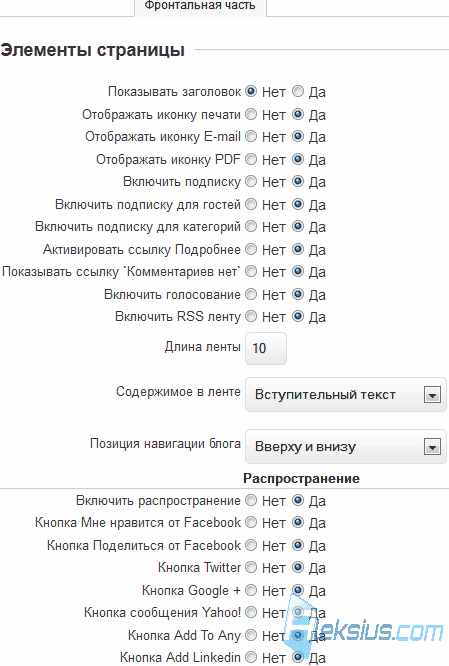Screen dimensions: 449x666
Task: Select Нет for Показывать заголовок
Action: tap(251, 91)
